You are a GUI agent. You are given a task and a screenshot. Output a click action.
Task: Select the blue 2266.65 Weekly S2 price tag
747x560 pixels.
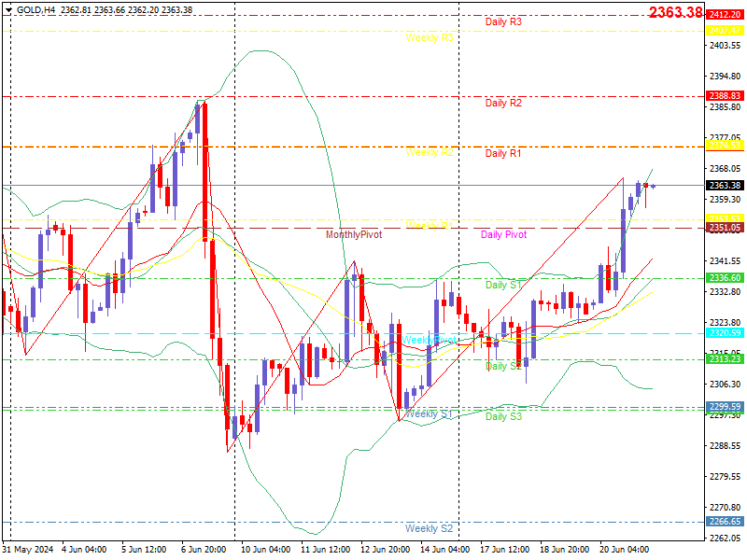click(725, 522)
